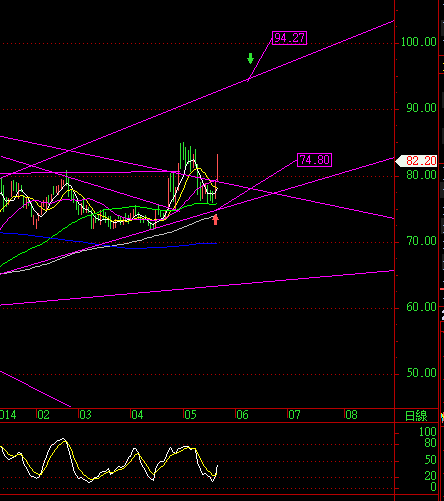Image resolution: width=444 pixels, height=501 pixels.
Task: Select the 82.20 current price marker
Action: [x=416, y=161]
